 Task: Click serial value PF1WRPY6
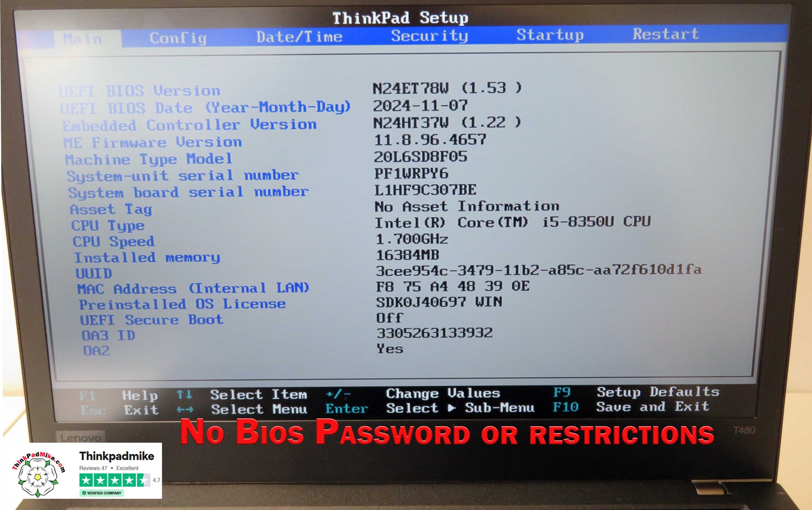tap(411, 173)
